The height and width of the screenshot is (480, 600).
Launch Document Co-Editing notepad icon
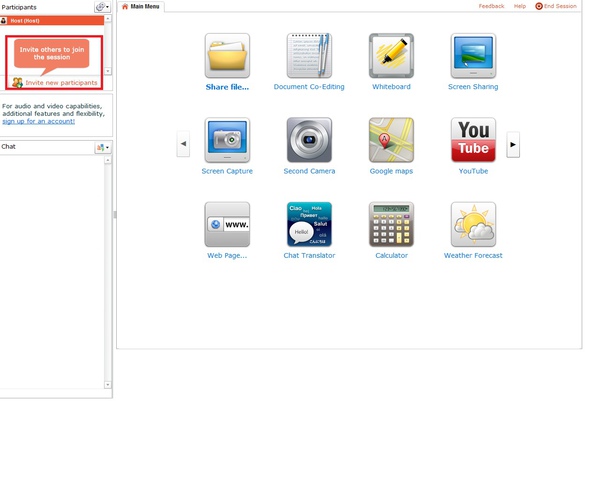[x=309, y=56]
